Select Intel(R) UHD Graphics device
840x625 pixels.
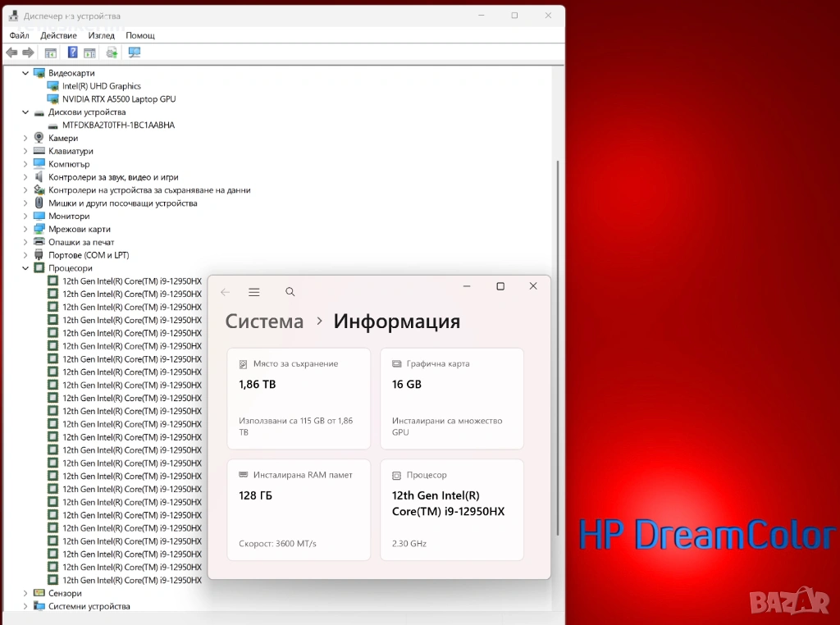(x=101, y=85)
